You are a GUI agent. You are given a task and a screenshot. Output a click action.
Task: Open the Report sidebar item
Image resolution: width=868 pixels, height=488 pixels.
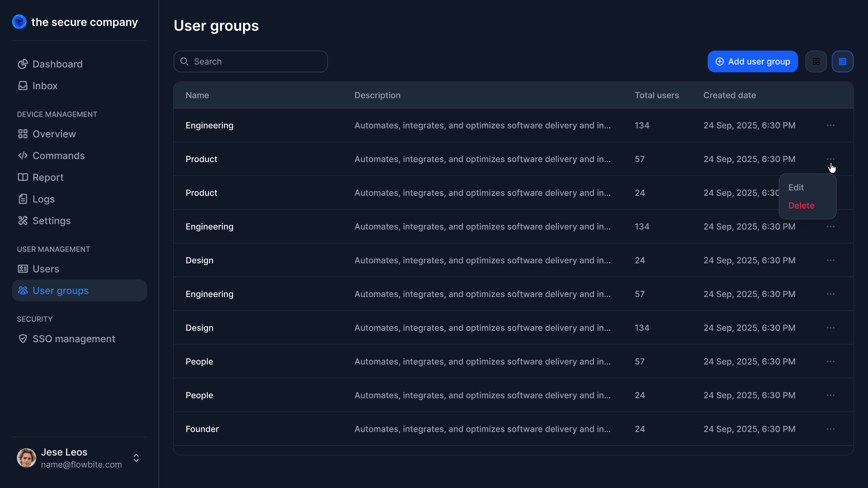pos(48,177)
